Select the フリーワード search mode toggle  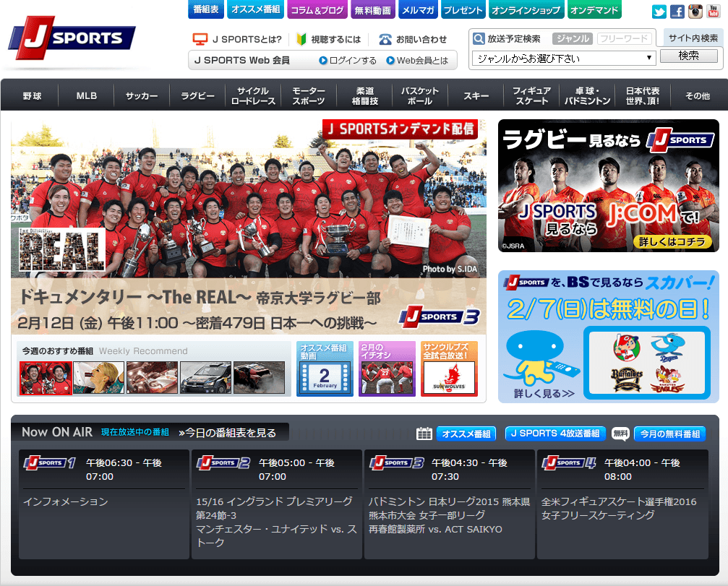coord(624,38)
